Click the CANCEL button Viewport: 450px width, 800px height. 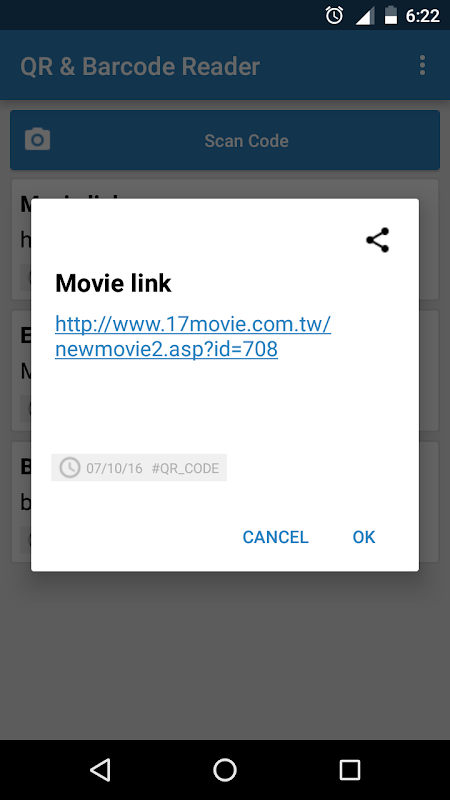coord(276,537)
